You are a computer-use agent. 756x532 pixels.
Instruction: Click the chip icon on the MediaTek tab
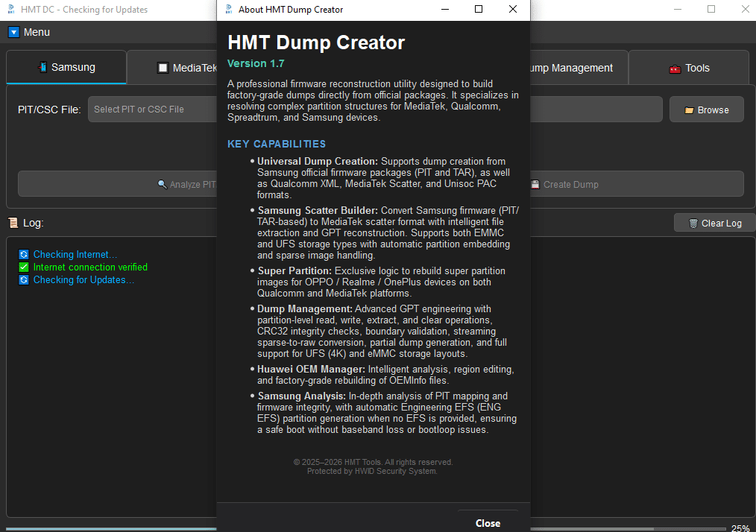[163, 66]
